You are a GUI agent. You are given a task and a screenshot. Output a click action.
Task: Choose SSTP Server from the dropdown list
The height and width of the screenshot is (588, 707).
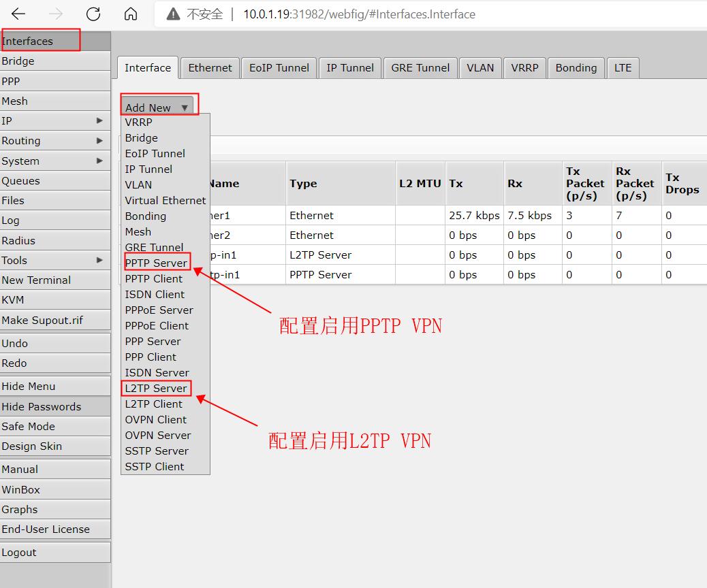click(x=157, y=451)
